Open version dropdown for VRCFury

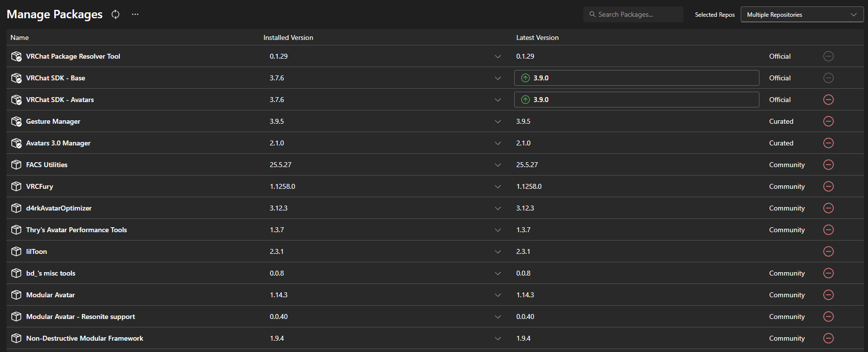(x=498, y=187)
